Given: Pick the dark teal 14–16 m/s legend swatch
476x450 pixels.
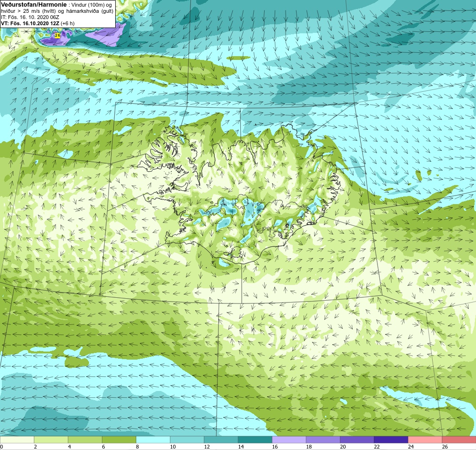Looking at the screenshot, I should 255,440.
